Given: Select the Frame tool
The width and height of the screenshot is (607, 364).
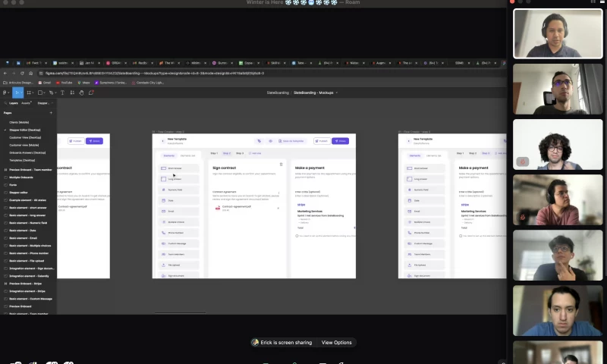Looking at the screenshot, I should pyautogui.click(x=28, y=93).
